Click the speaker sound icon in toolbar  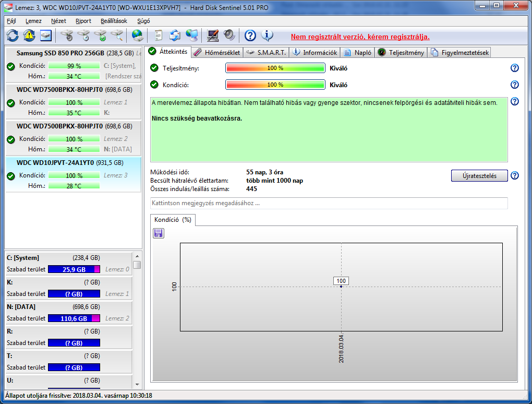(229, 35)
